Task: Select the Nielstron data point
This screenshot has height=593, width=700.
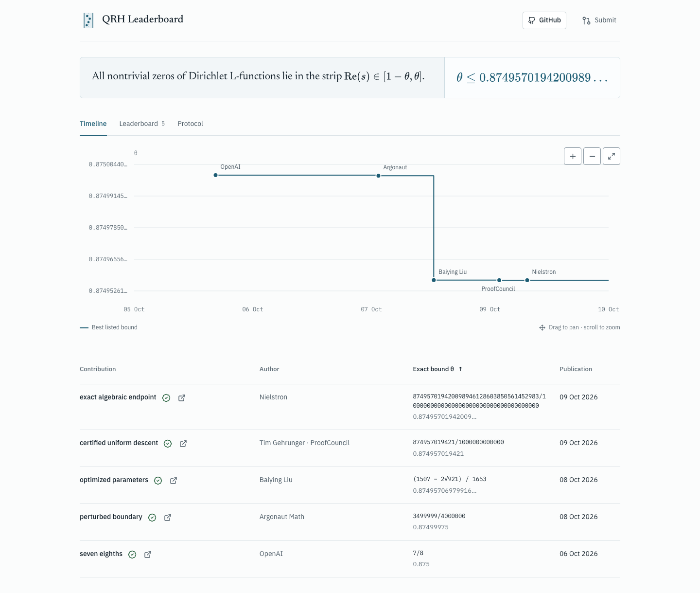Action: [x=527, y=280]
